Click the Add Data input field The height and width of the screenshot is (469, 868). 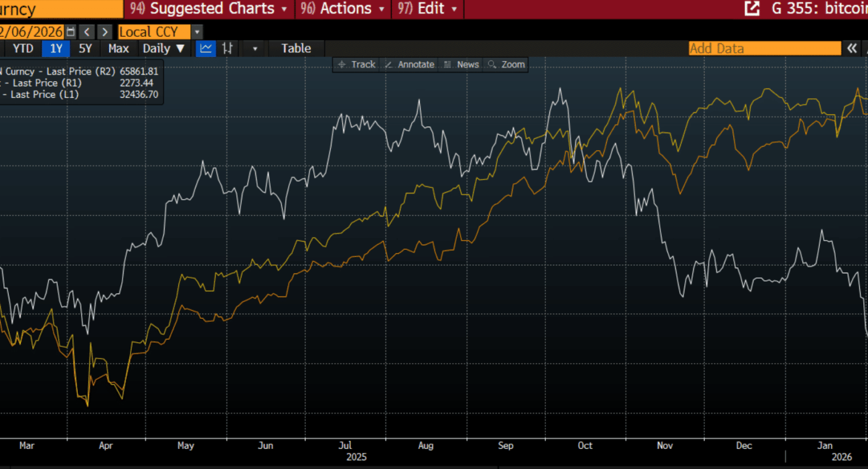pos(764,48)
